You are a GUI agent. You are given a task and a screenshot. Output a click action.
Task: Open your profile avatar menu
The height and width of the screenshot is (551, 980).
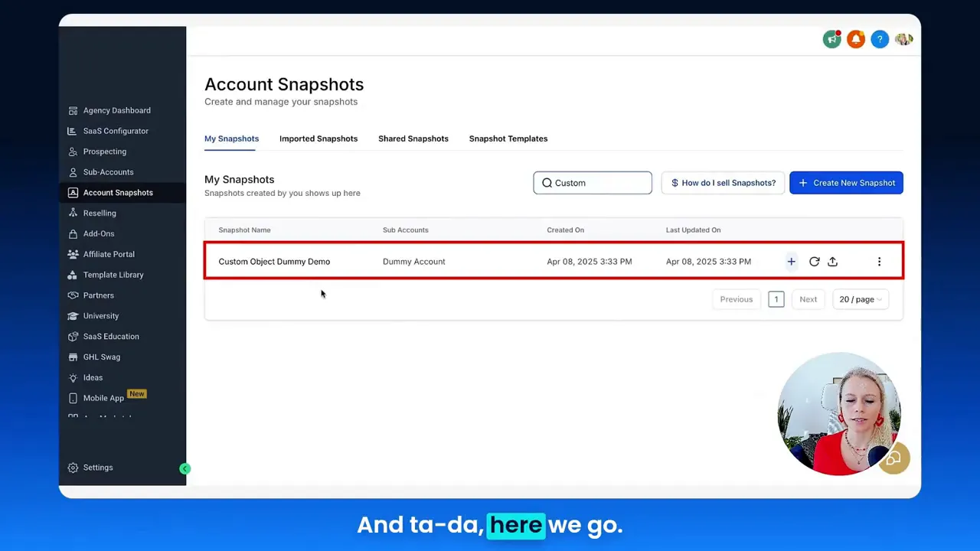903,39
